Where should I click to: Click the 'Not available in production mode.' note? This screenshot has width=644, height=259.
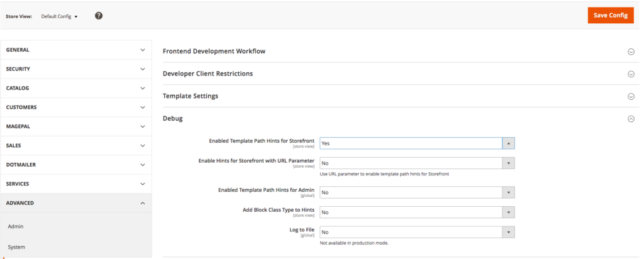pos(354,243)
